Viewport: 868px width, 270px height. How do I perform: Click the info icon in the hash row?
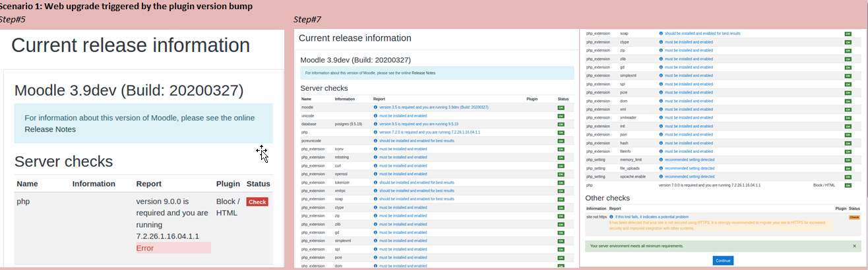[x=661, y=143]
